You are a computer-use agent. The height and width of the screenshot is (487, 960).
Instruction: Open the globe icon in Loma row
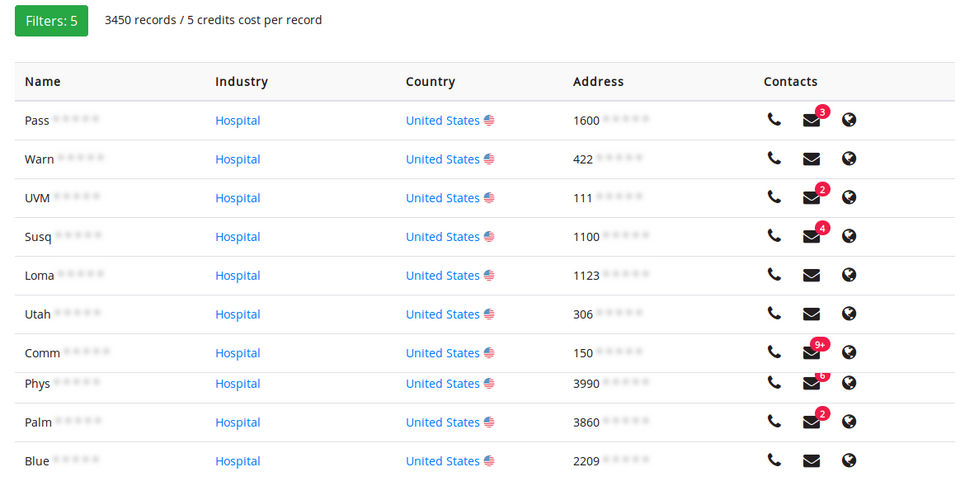click(849, 275)
